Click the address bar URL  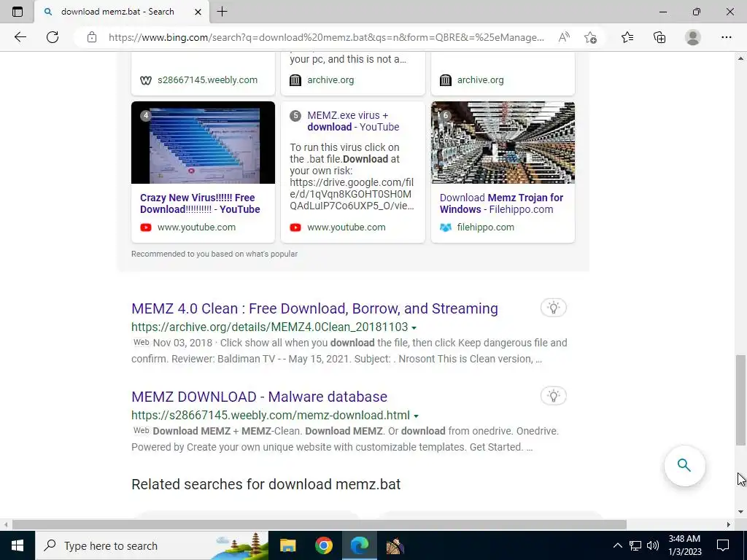tap(326, 37)
